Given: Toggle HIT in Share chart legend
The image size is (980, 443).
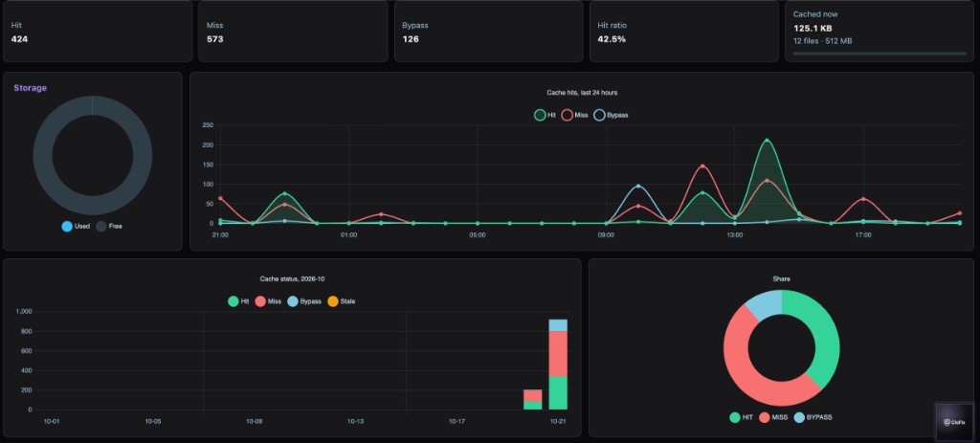Looking at the screenshot, I should (x=742, y=417).
